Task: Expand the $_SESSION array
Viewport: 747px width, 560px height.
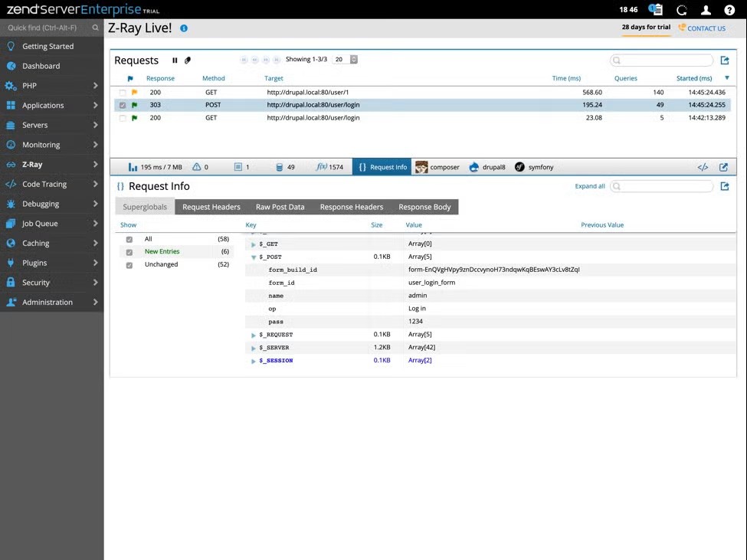Action: (x=254, y=361)
